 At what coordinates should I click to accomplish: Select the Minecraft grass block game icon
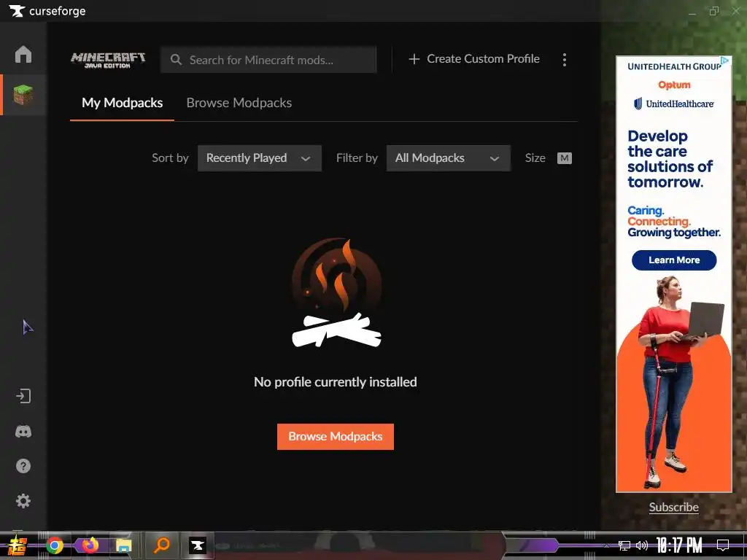[x=23, y=95]
